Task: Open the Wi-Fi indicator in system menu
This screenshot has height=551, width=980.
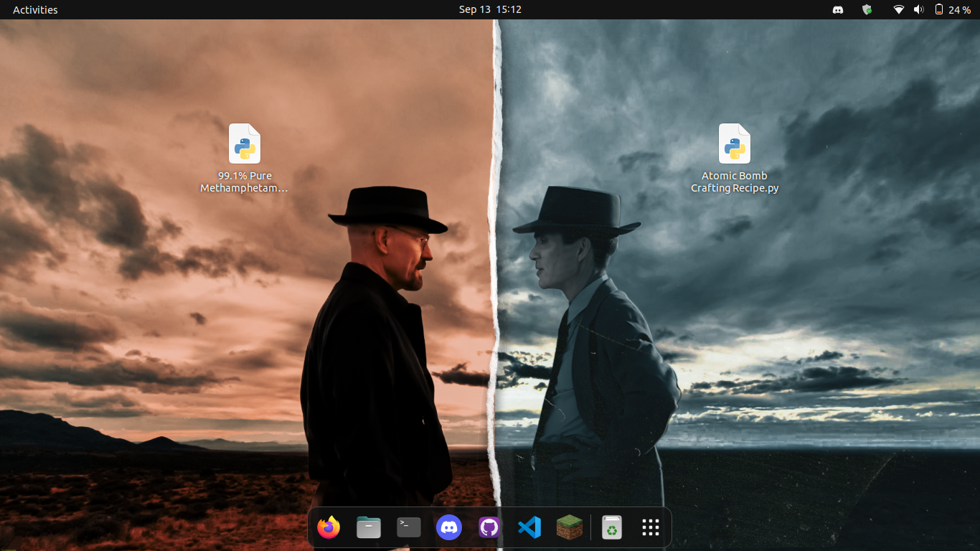Action: (x=898, y=9)
